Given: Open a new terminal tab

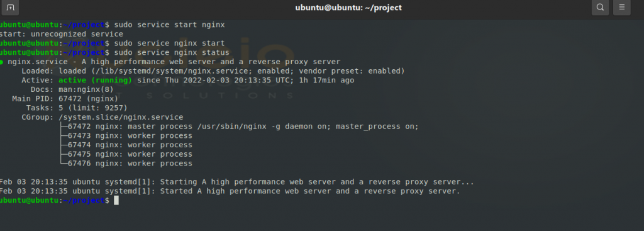Looking at the screenshot, I should tap(10, 8).
